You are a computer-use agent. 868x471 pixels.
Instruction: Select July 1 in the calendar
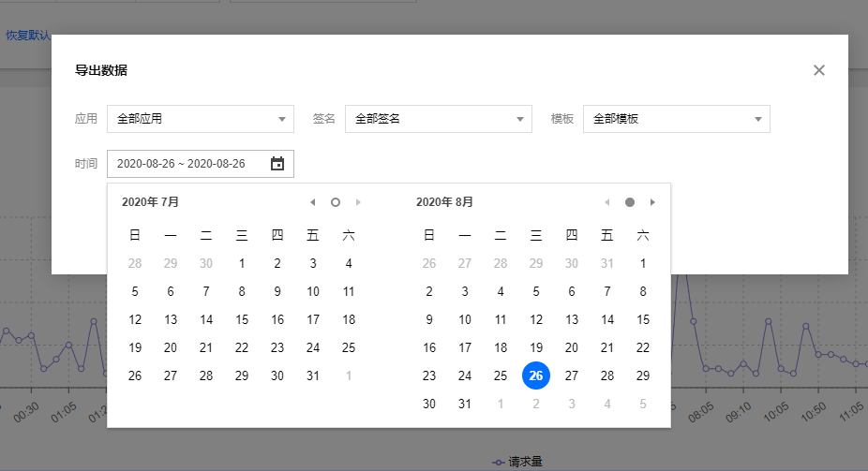pyautogui.click(x=242, y=264)
